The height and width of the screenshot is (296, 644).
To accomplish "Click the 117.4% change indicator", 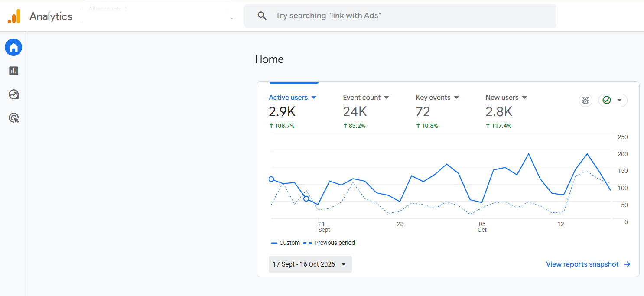I will click(498, 126).
